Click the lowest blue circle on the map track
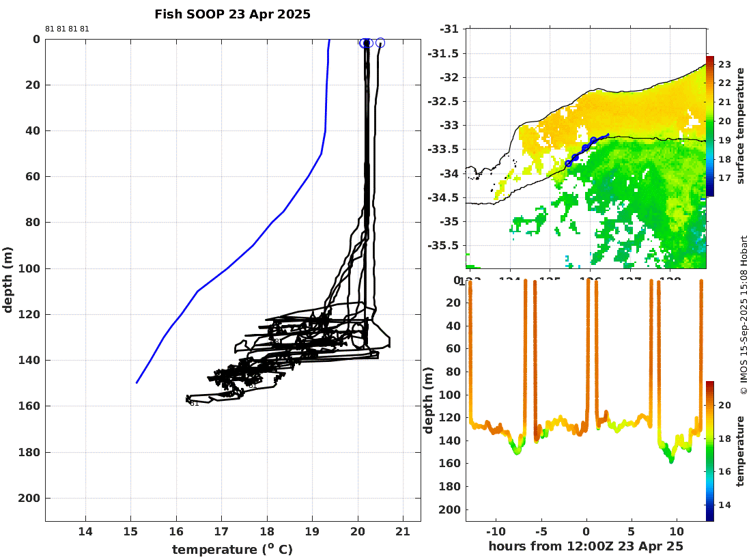751x560 pixels. pyautogui.click(x=569, y=163)
